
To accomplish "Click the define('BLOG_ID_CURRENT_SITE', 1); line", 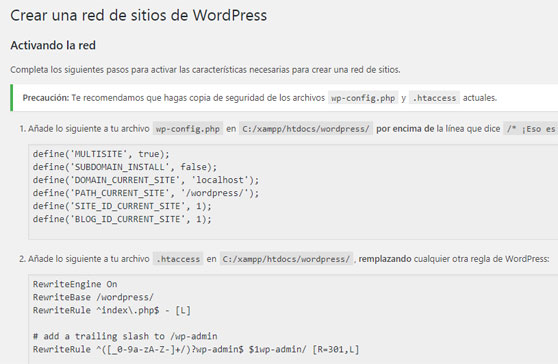I will (122, 219).
